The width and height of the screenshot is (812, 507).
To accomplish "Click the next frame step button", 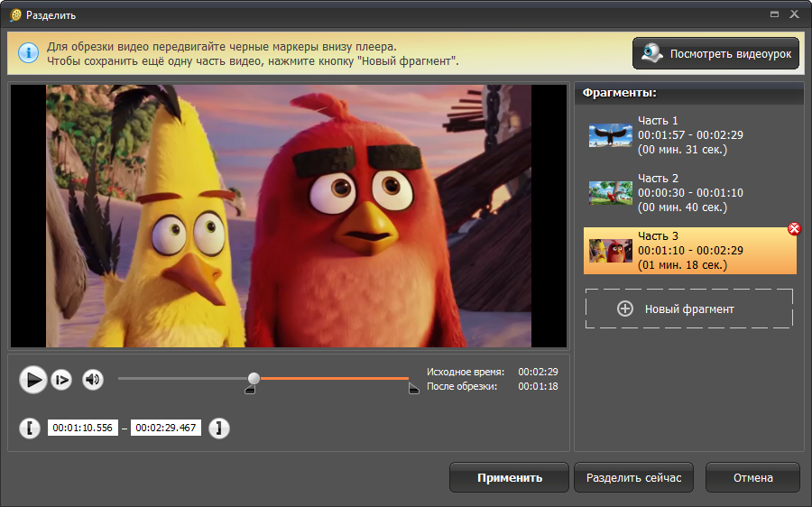I will (61, 380).
